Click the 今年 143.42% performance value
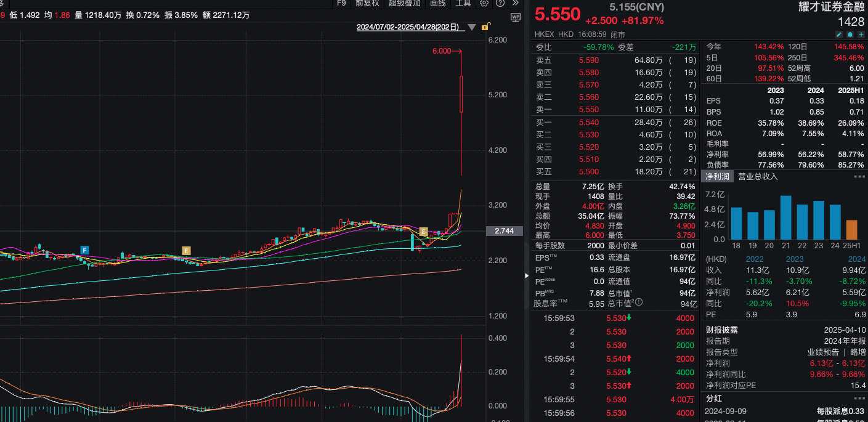The width and height of the screenshot is (868, 422). point(769,47)
